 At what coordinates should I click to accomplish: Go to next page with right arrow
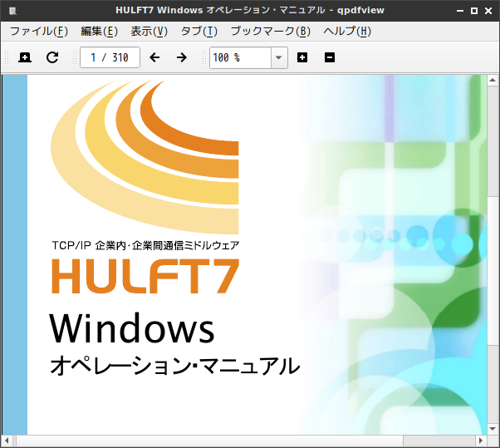pyautogui.click(x=182, y=57)
